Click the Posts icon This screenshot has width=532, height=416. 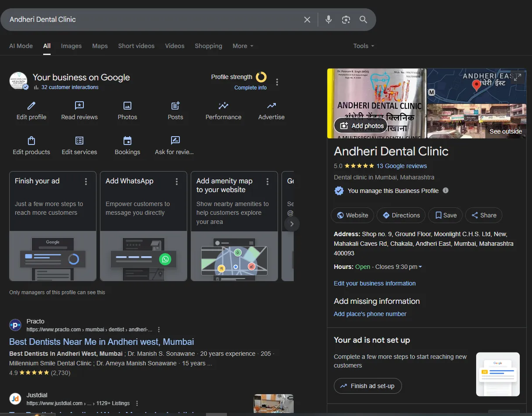[175, 106]
